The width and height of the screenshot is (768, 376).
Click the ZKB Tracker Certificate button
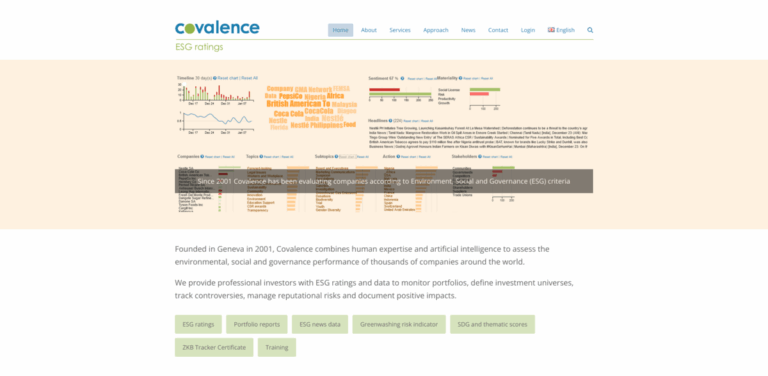tap(214, 348)
